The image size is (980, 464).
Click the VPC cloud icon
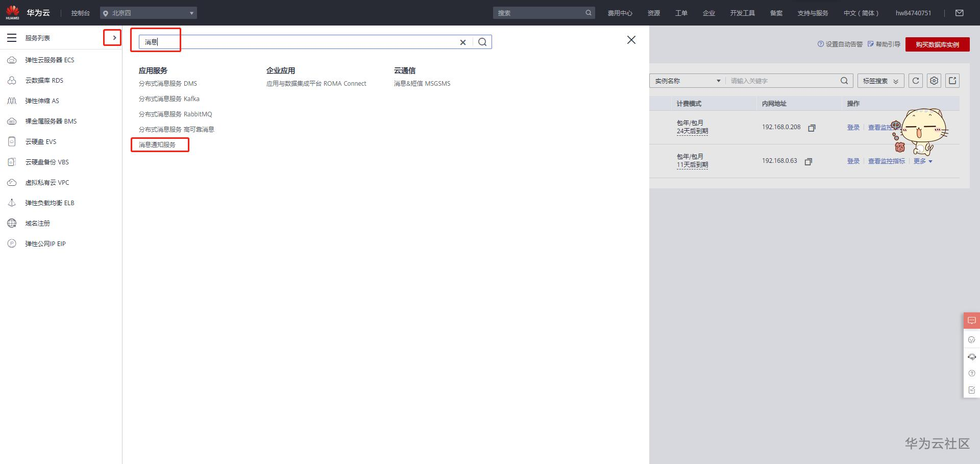[x=12, y=183]
